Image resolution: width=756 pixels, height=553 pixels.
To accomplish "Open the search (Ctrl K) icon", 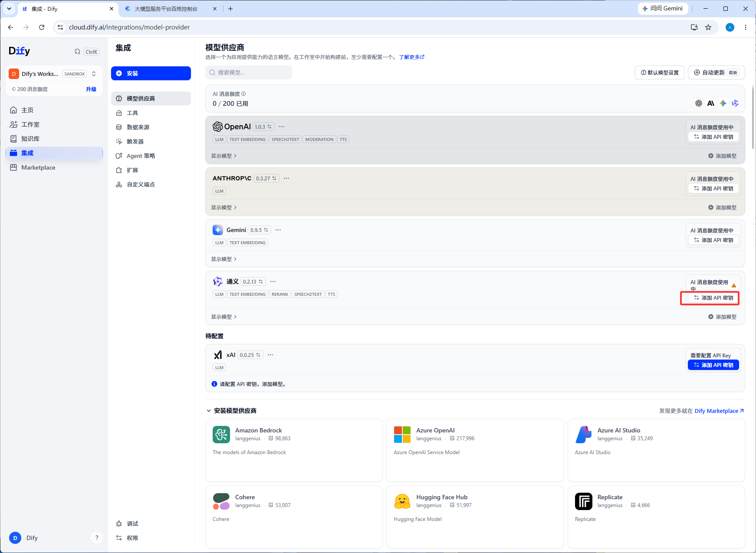I will 77,52.
